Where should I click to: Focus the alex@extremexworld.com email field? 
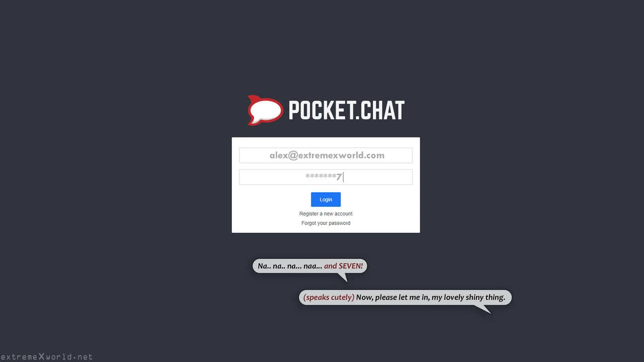pyautogui.click(x=326, y=155)
